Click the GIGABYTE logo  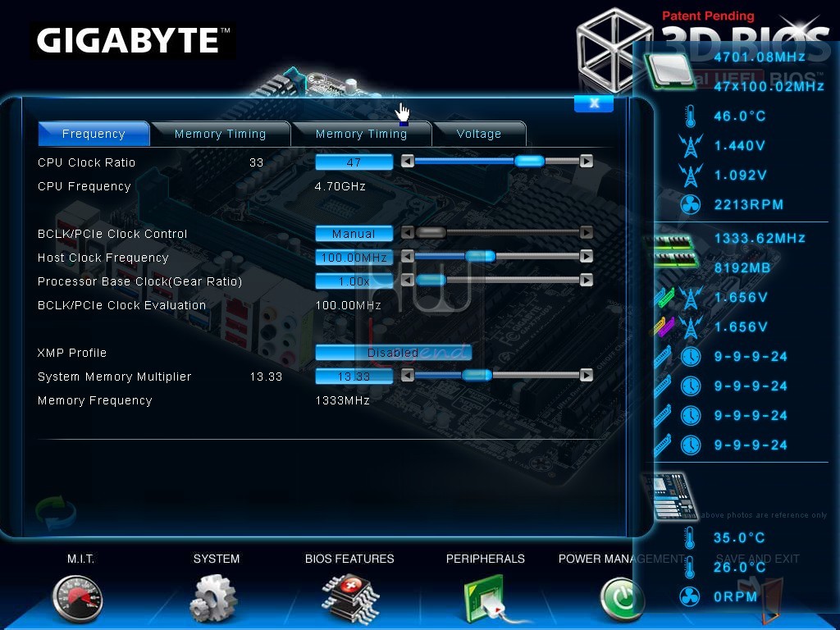133,41
